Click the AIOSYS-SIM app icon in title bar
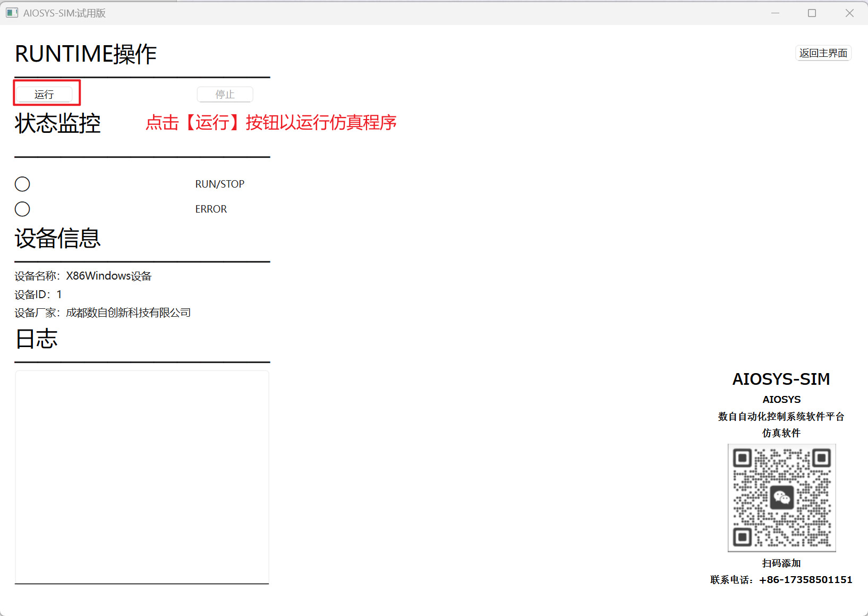The height and width of the screenshot is (616, 868). pos(12,13)
